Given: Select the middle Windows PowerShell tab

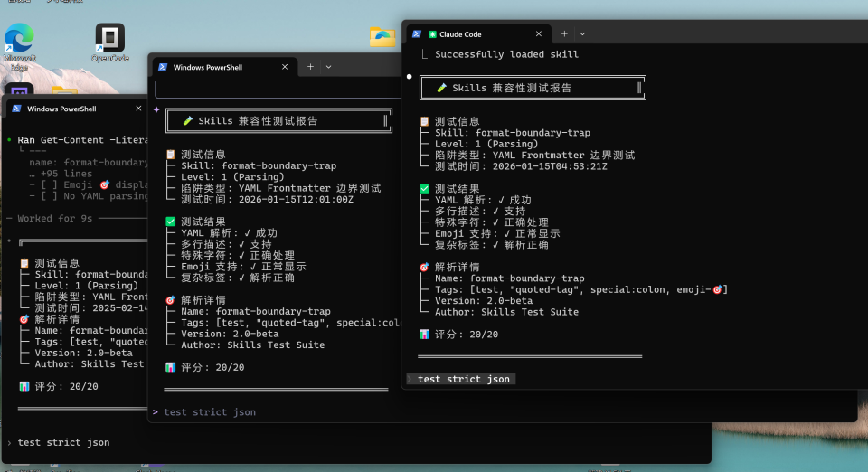Looking at the screenshot, I should pyautogui.click(x=225, y=67).
